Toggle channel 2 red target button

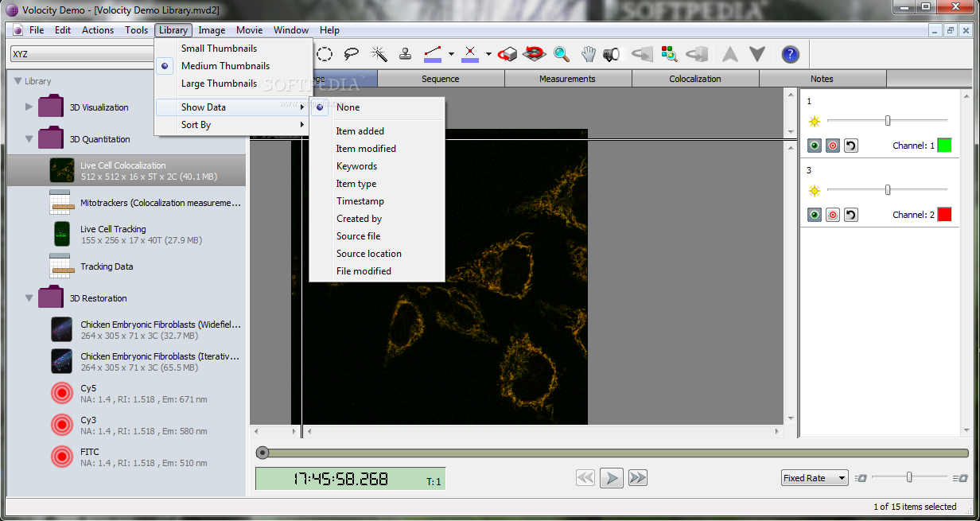[x=833, y=215]
